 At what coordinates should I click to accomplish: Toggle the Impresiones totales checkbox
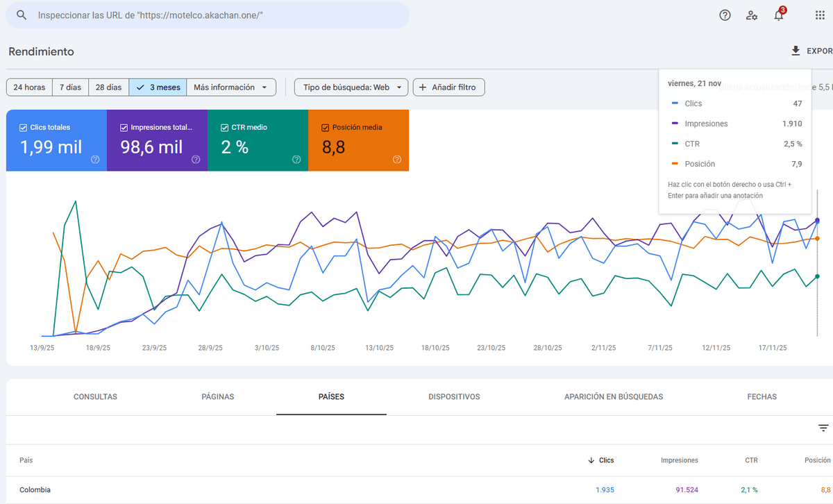124,128
